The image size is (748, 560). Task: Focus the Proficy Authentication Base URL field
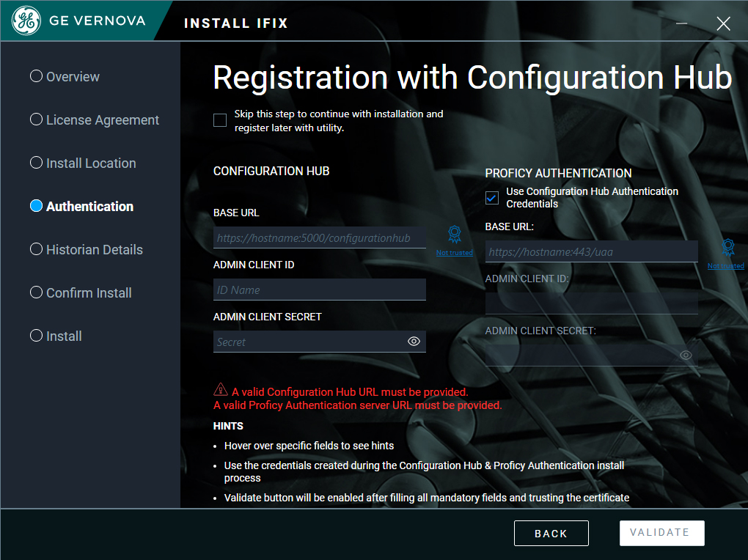(x=592, y=251)
